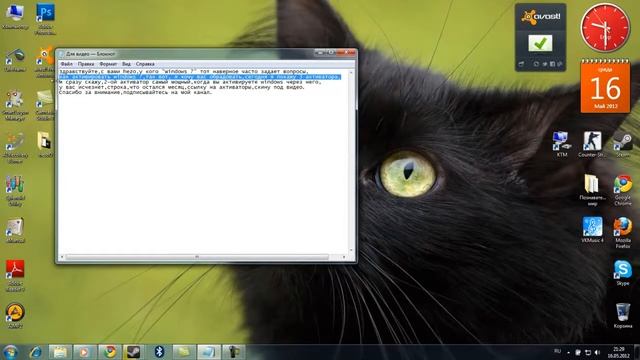Select the Adobe Reader desktop shortcut
640x360 pixels.
pos(15,276)
